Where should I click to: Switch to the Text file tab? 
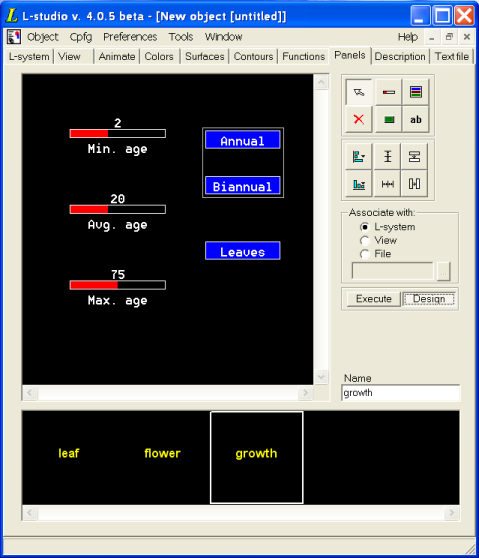[x=452, y=57]
